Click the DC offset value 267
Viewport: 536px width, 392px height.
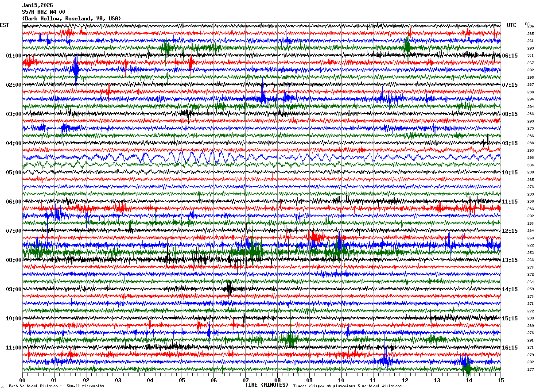coord(530,63)
